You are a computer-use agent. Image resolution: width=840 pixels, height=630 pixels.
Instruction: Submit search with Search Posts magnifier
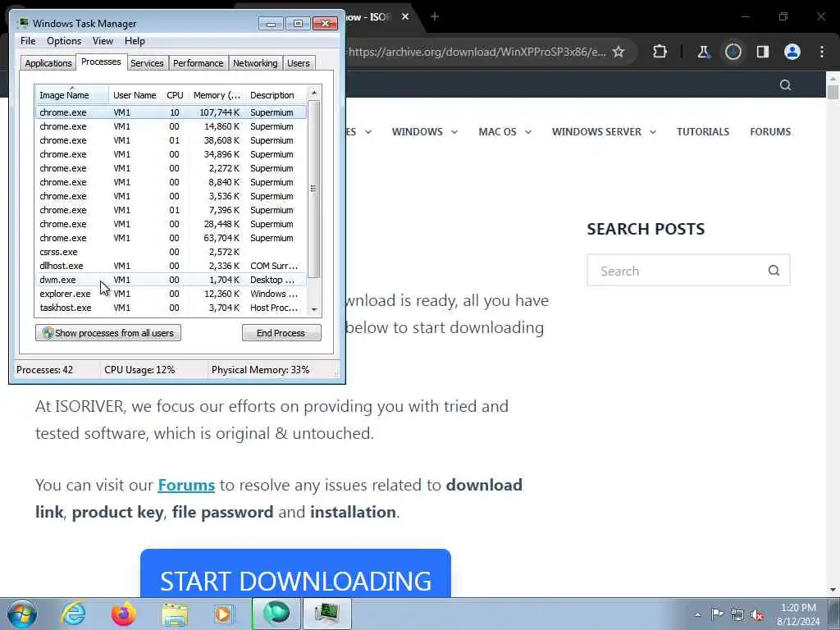point(774,271)
